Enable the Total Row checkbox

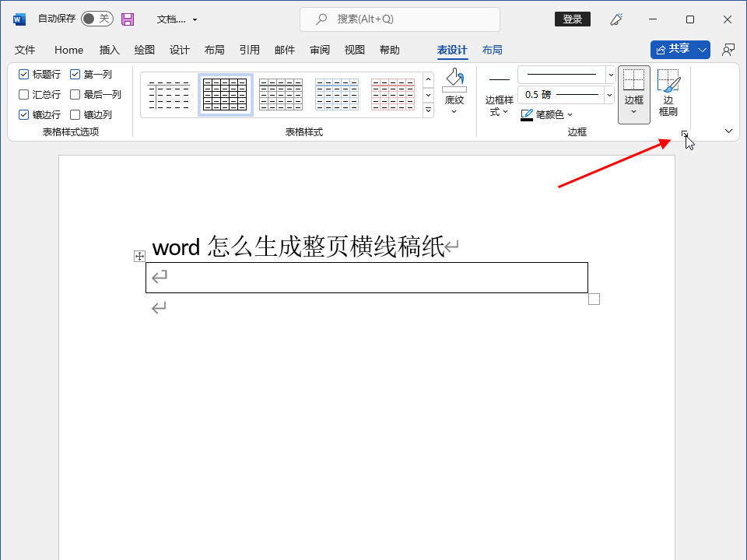tap(24, 95)
